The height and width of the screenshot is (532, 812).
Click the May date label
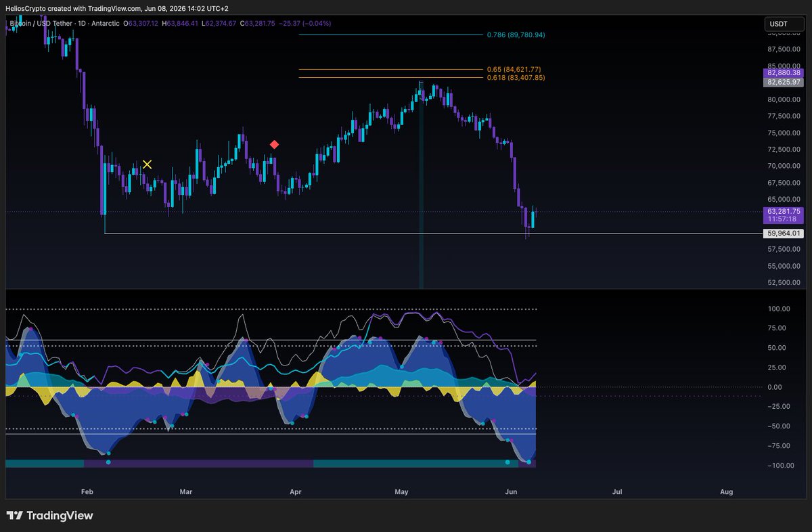tap(402, 491)
